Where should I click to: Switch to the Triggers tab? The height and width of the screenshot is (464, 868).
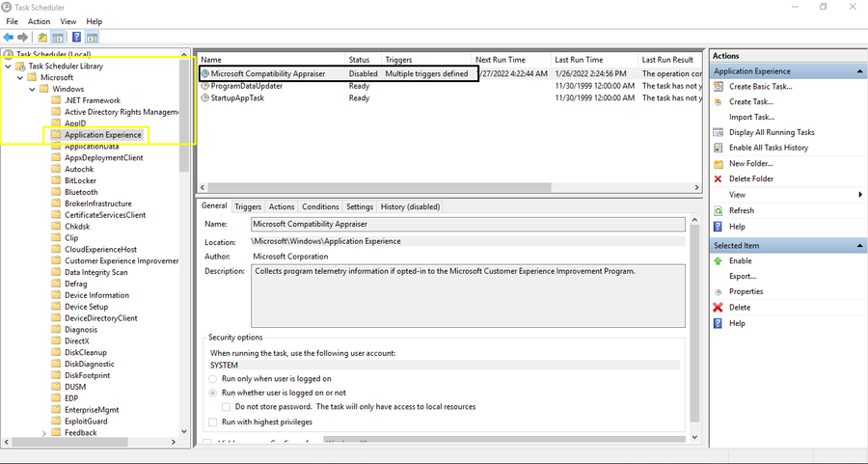tap(248, 207)
